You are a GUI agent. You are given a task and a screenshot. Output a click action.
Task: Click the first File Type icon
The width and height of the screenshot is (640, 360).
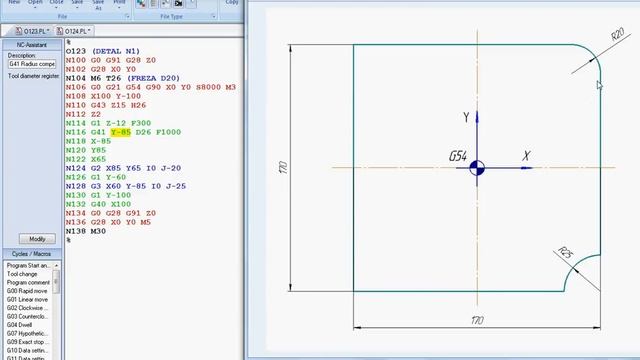(x=141, y=4)
